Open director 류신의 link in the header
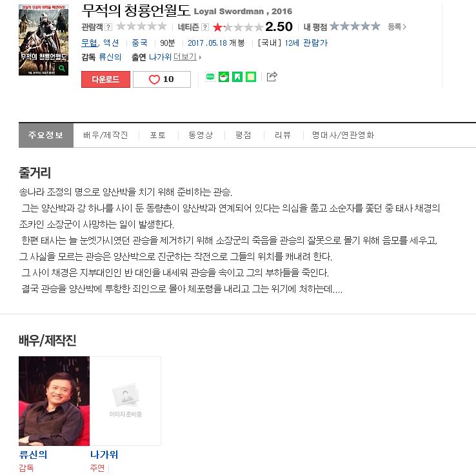The width and height of the screenshot is (476, 475). pyautogui.click(x=110, y=57)
